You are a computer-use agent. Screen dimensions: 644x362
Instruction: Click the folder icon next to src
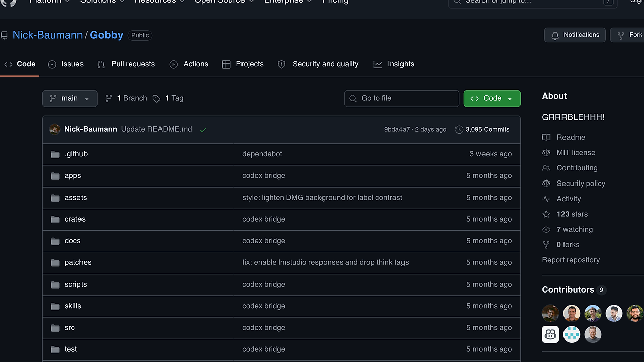pyautogui.click(x=55, y=328)
